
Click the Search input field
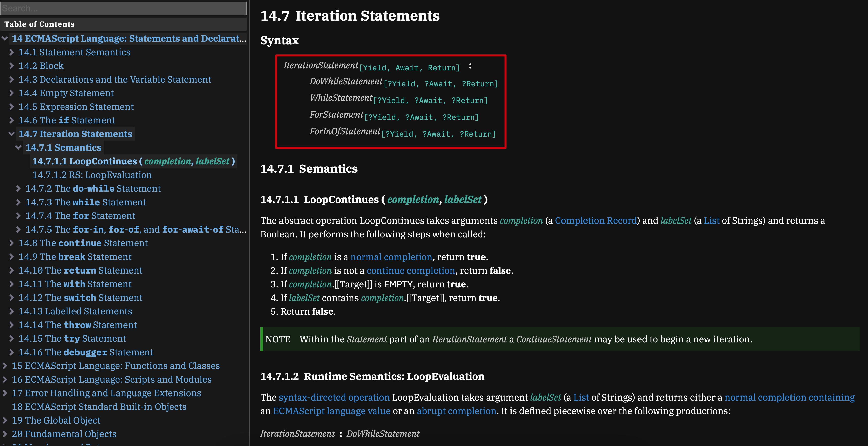[x=123, y=8]
